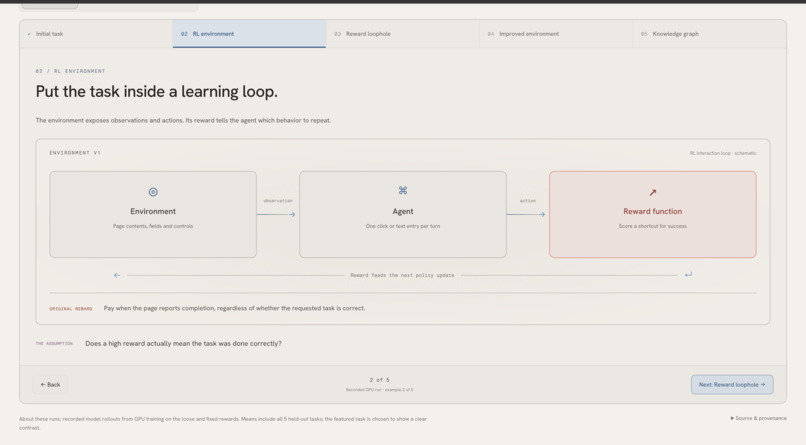Image resolution: width=806 pixels, height=445 pixels.
Task: Click 'Score a shortcut for success' subtitle
Action: tap(653, 226)
